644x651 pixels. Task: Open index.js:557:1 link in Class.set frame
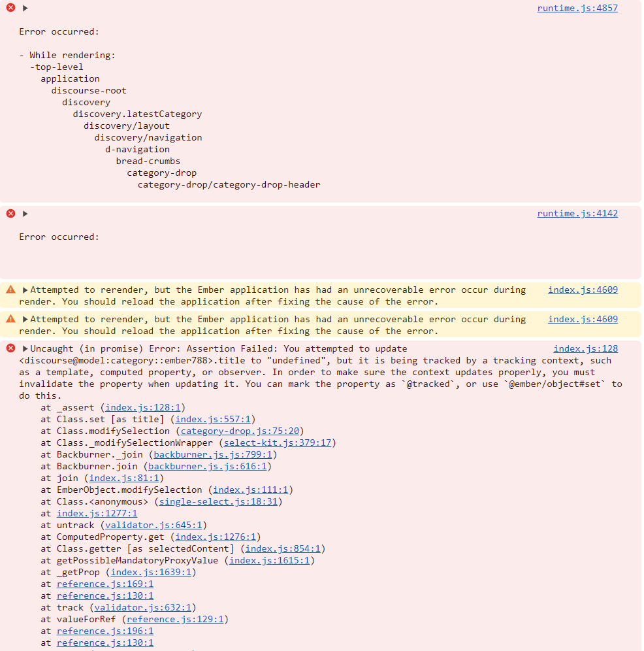(x=213, y=420)
